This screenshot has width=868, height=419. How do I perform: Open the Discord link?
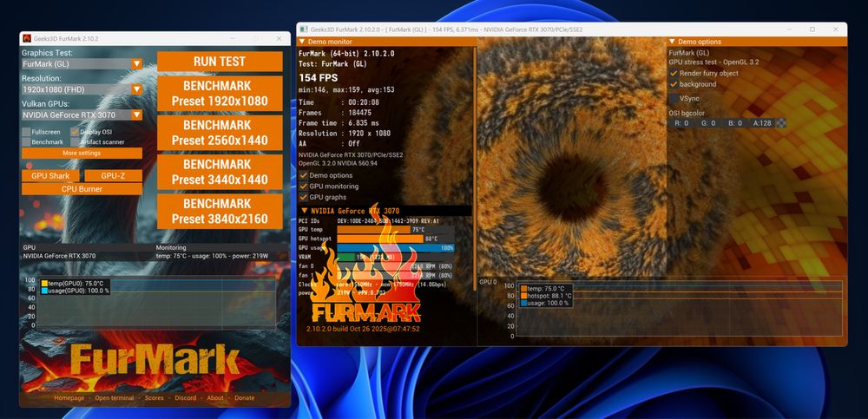186,398
